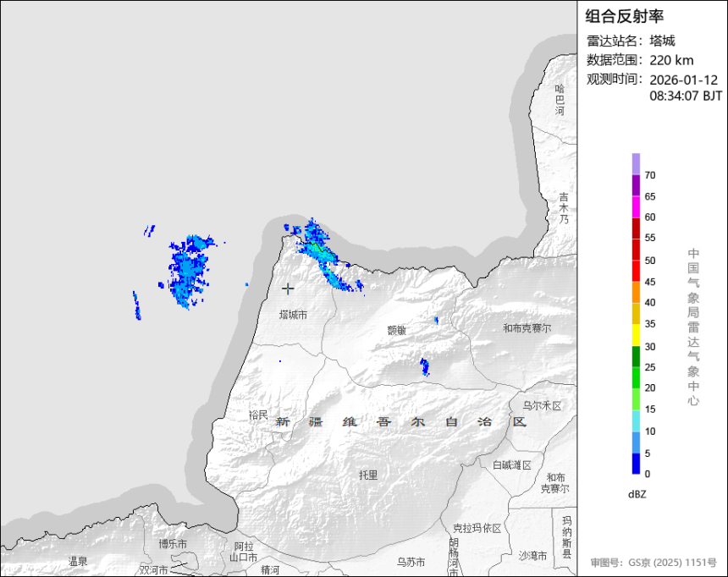
Task: Click the 新疆维吾尔自治区 region label
Action: pyautogui.click(x=401, y=422)
